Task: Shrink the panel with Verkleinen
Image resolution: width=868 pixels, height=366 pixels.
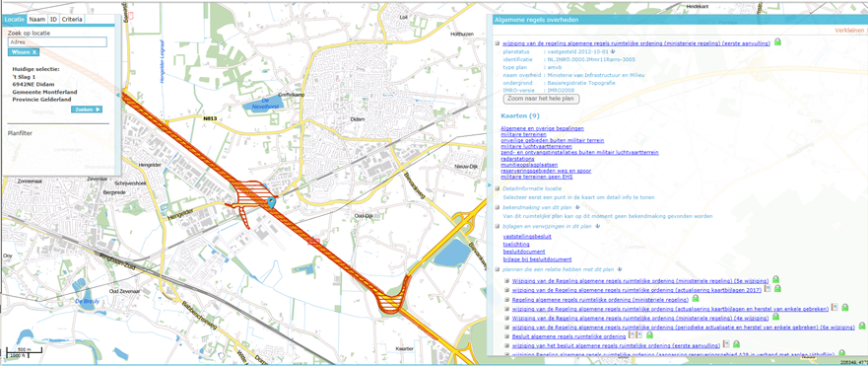Action: coord(849,31)
